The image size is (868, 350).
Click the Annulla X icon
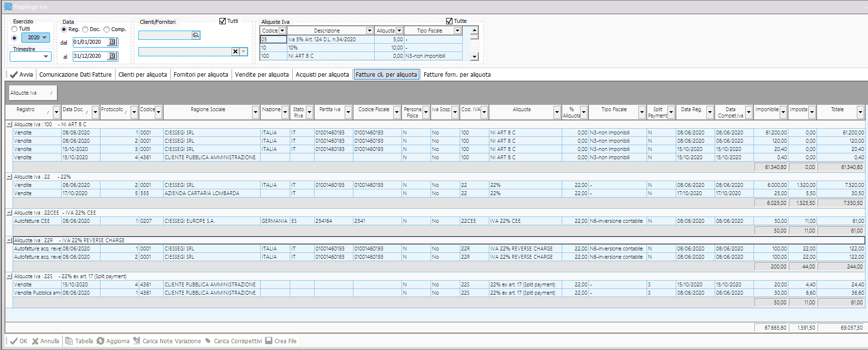pyautogui.click(x=35, y=341)
